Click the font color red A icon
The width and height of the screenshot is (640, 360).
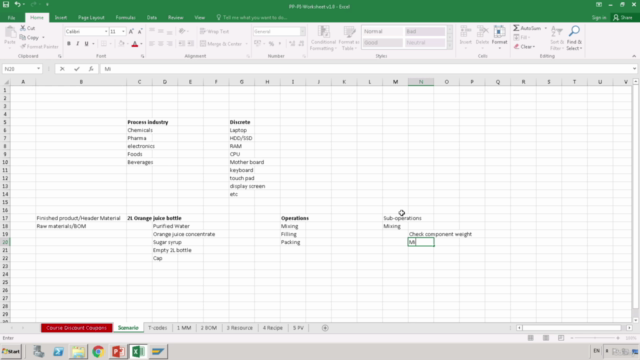(x=135, y=44)
